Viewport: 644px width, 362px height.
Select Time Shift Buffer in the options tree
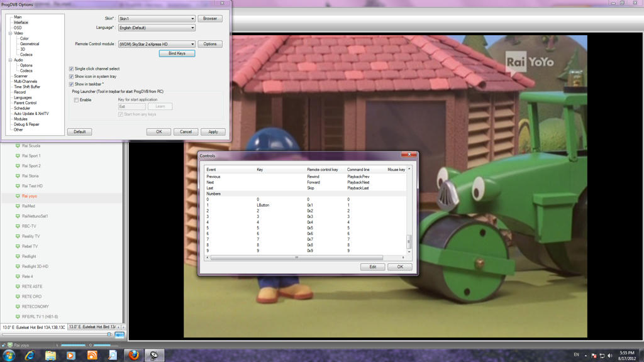(x=27, y=87)
